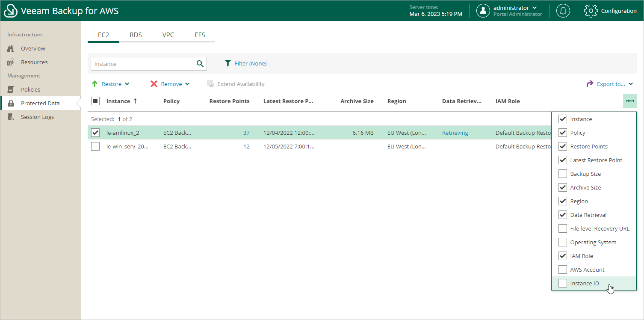Select Overview in the Infrastructure sidebar

click(x=32, y=48)
